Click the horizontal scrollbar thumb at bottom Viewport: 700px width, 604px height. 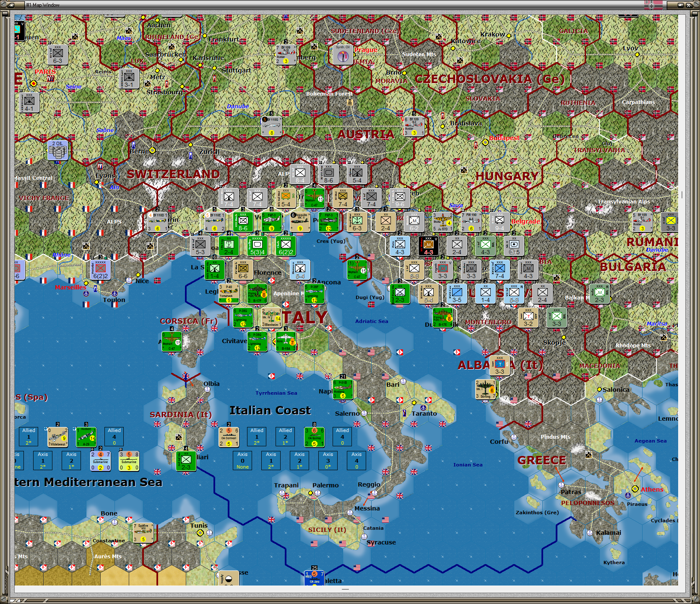(x=345, y=589)
